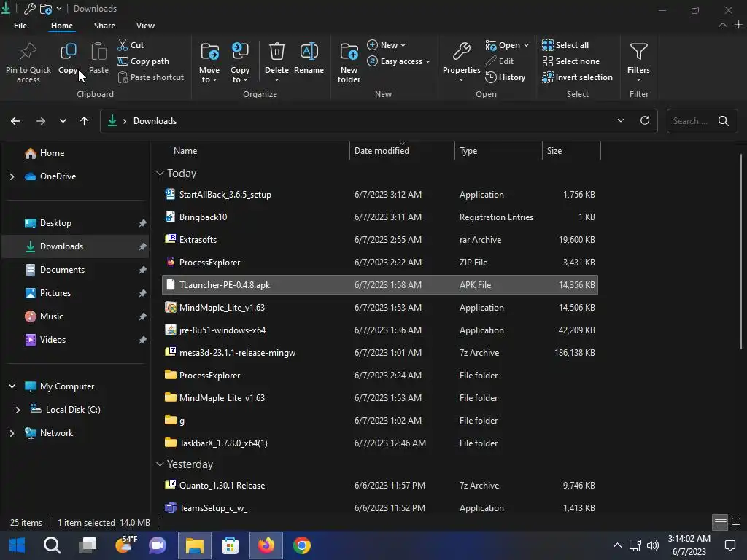Click Paste shortcut in ribbon
The image size is (747, 560).
150,77
